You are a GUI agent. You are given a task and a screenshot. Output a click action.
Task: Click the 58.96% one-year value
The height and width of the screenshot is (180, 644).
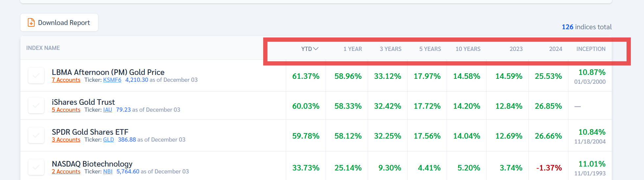pos(348,76)
